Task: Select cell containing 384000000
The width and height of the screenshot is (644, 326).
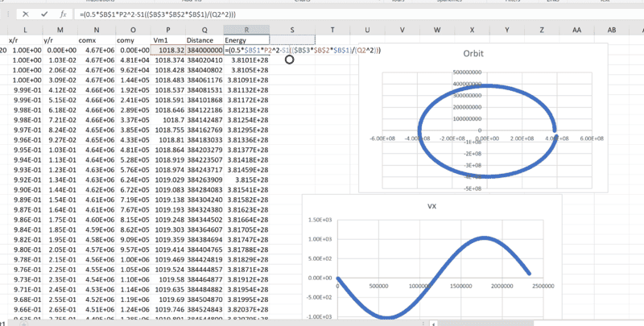Action: [204, 50]
